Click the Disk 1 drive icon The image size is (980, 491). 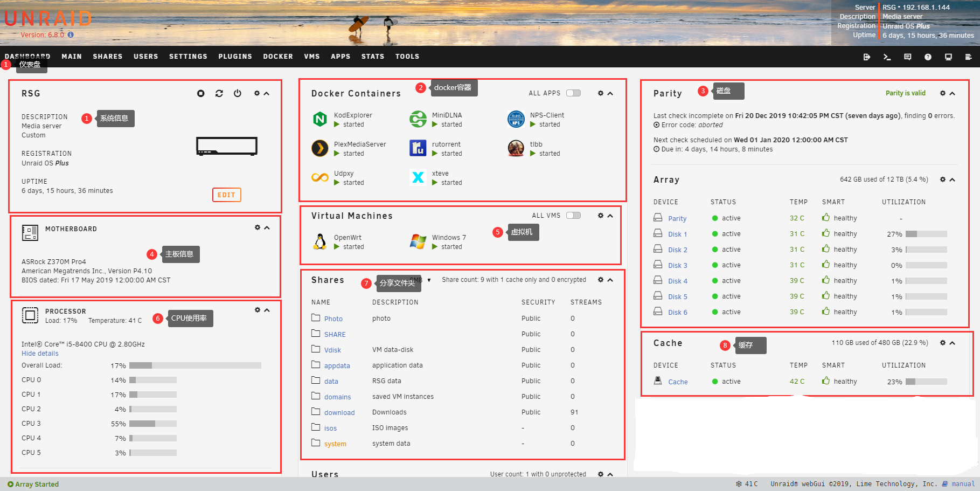[x=658, y=233]
